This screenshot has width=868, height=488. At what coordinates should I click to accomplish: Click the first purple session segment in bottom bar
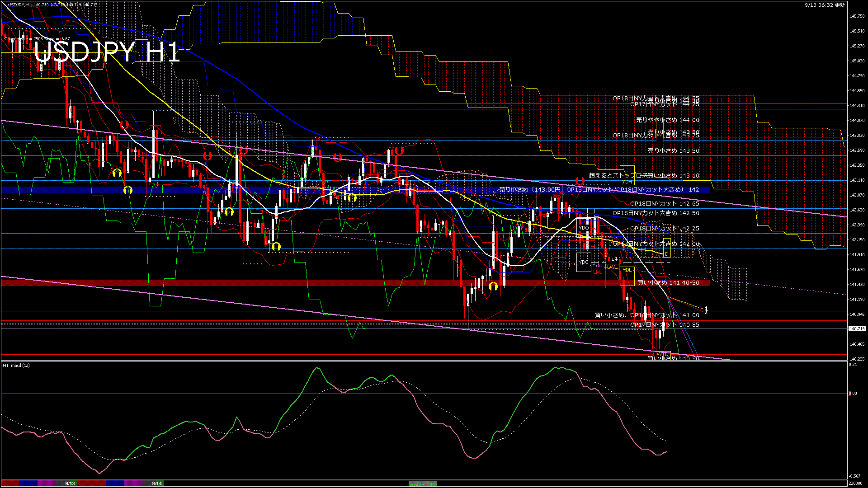tap(47, 483)
